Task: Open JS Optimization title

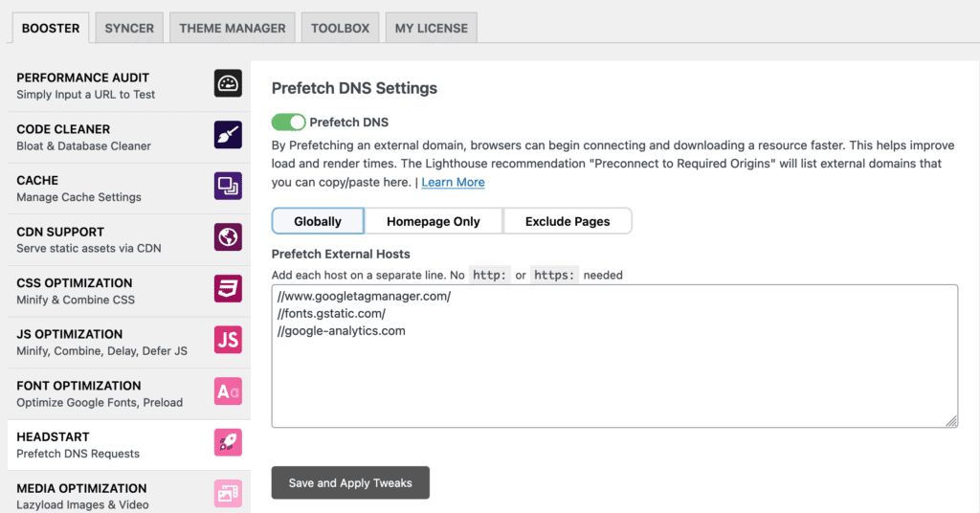Action: pyautogui.click(x=69, y=334)
